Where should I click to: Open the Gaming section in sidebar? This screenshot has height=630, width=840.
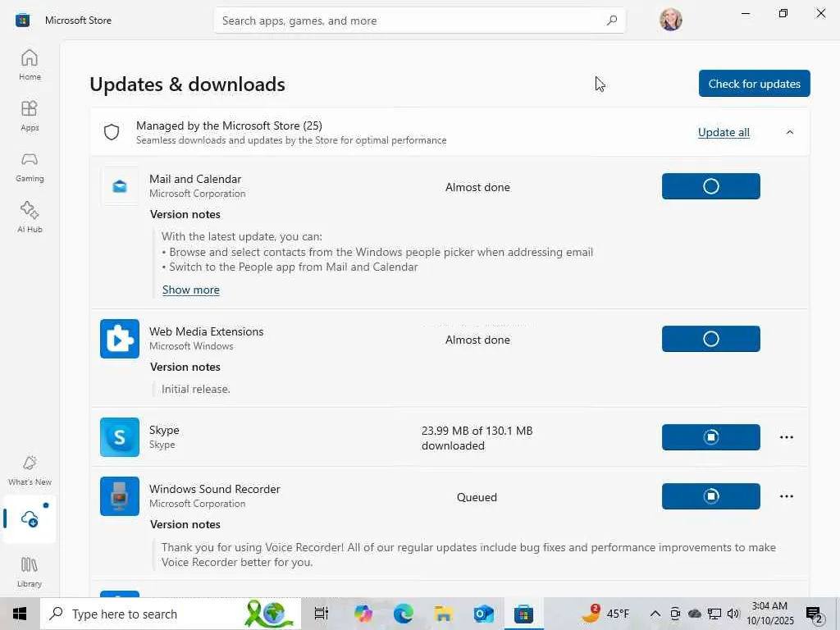(30, 167)
